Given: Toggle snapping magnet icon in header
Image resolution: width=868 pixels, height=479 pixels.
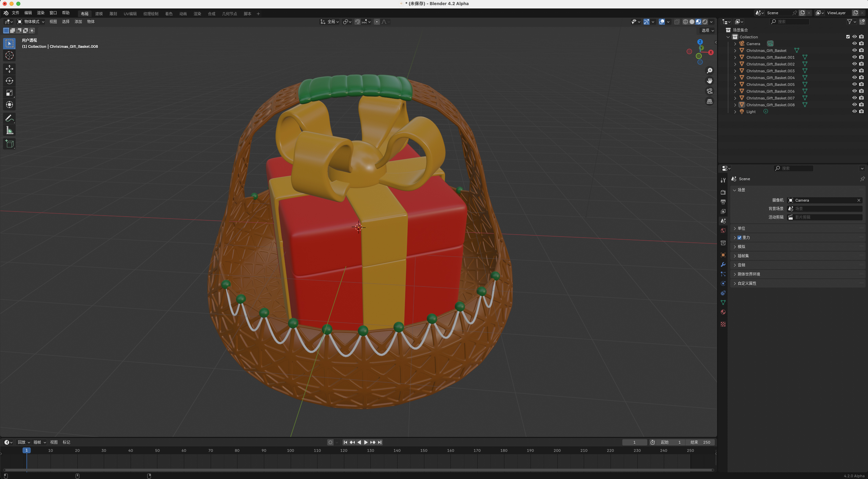Looking at the screenshot, I should (x=357, y=22).
